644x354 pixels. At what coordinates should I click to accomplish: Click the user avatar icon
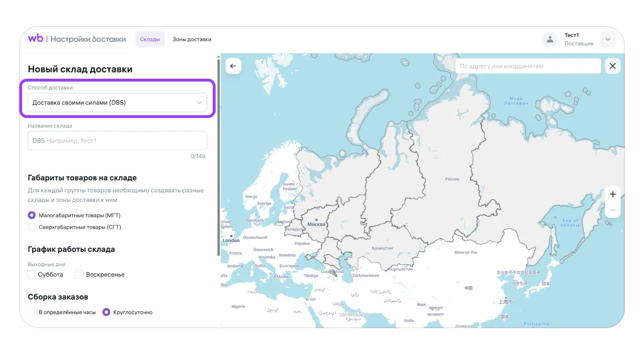[x=550, y=39]
